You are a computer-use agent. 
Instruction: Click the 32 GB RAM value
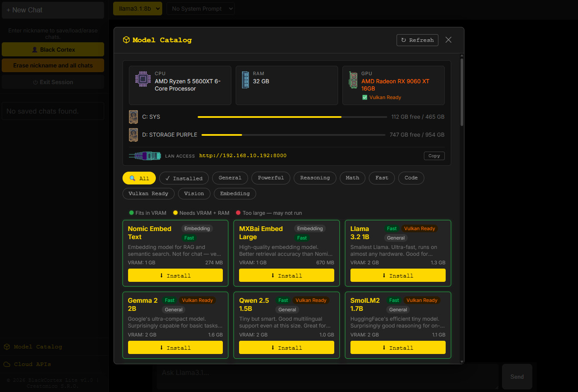tap(261, 81)
